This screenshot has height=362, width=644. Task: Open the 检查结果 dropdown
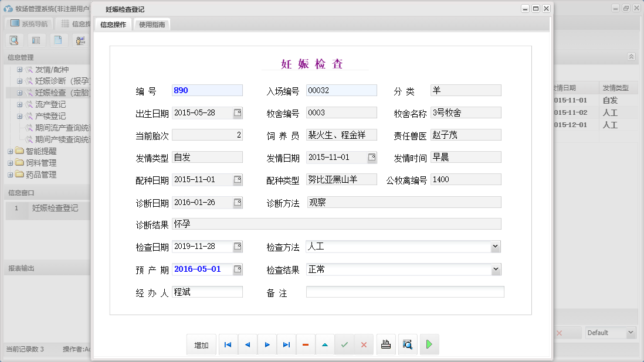tap(496, 269)
